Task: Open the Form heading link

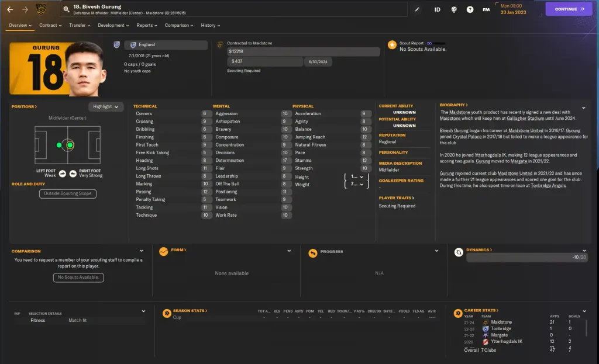Action: tap(178, 250)
